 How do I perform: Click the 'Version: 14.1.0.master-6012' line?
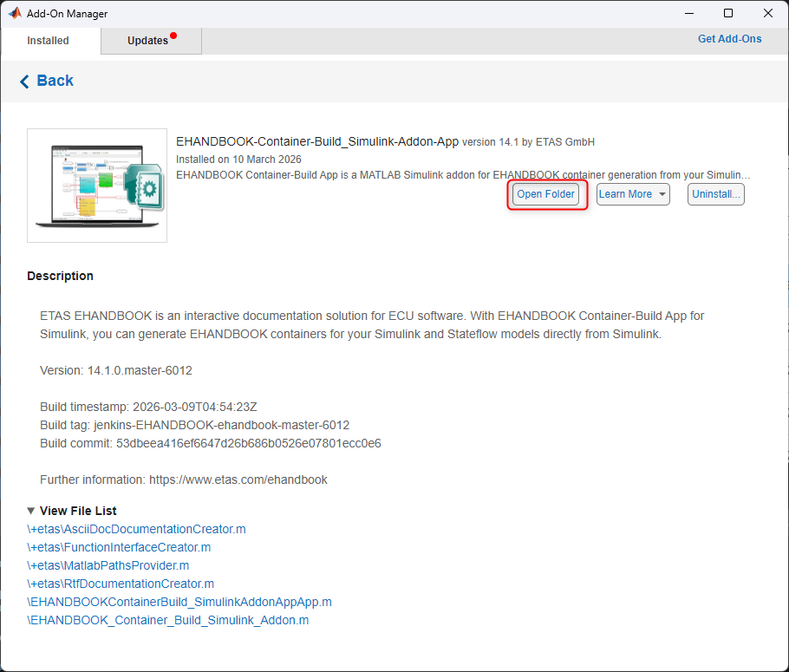(x=116, y=370)
